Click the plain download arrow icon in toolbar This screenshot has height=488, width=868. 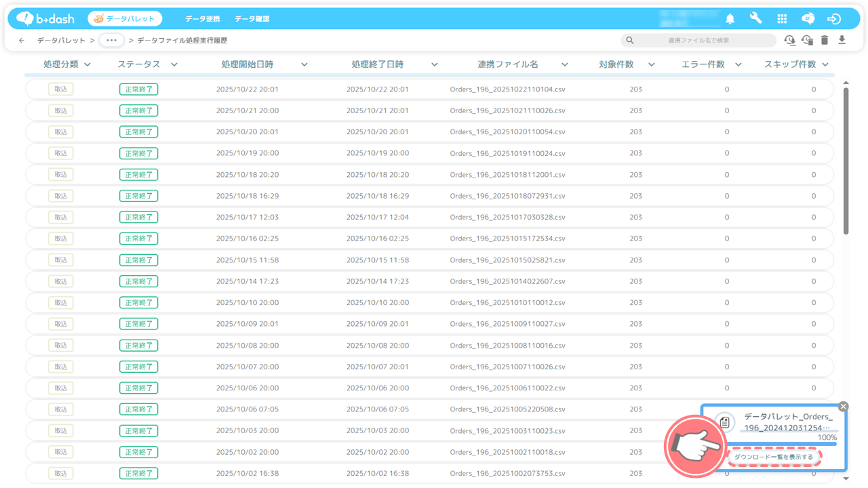(x=842, y=41)
